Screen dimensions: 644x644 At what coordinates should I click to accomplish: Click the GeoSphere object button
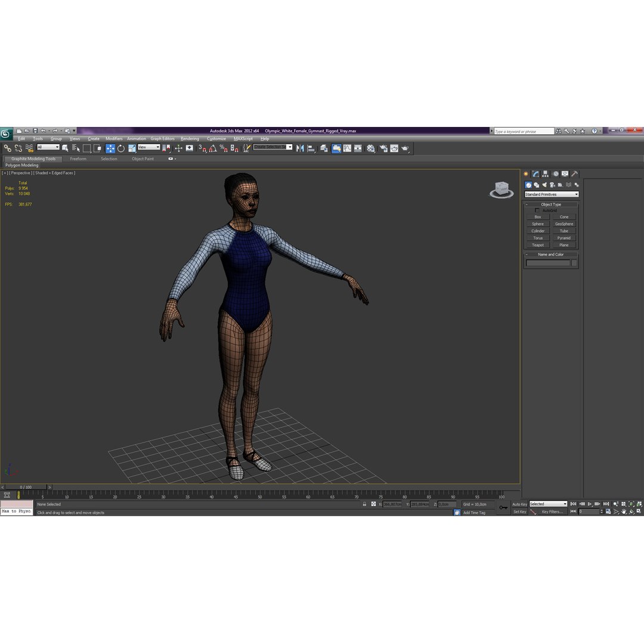(564, 224)
